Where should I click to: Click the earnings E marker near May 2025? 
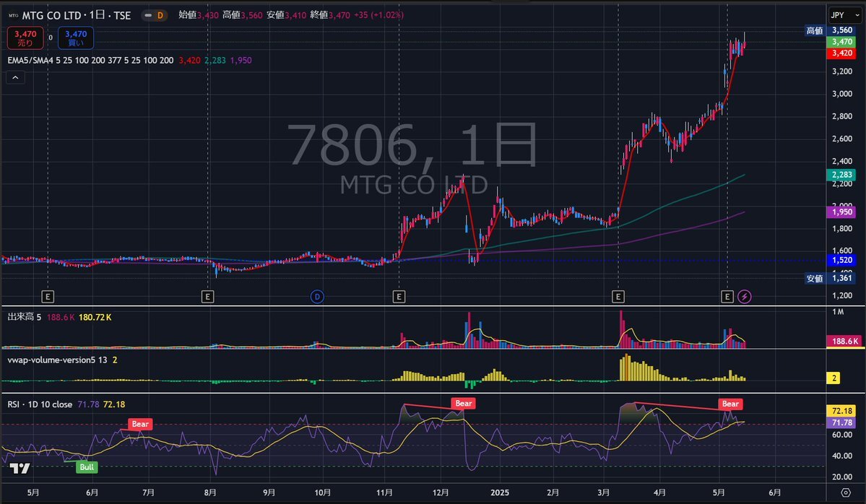[727, 297]
